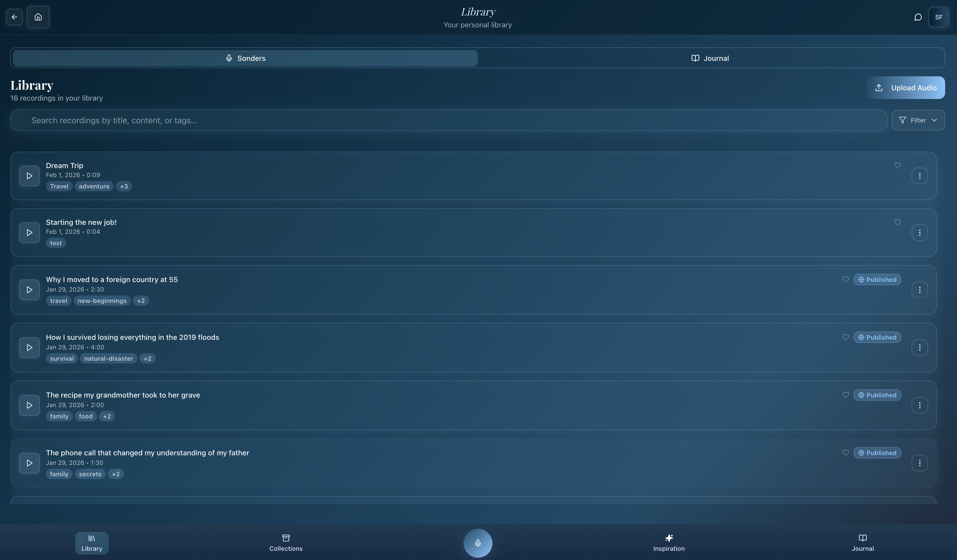Open the Inspiration section
The image size is (957, 560).
pyautogui.click(x=668, y=543)
